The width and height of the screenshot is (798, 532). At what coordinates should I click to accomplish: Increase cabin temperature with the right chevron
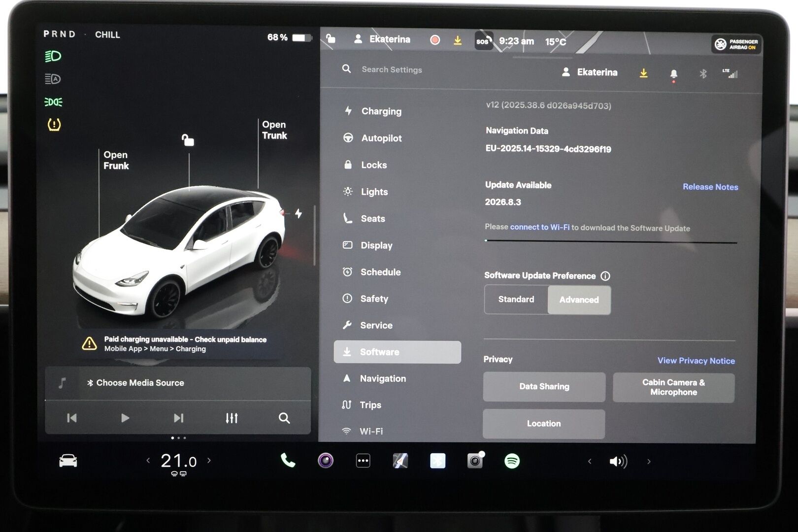tap(209, 460)
